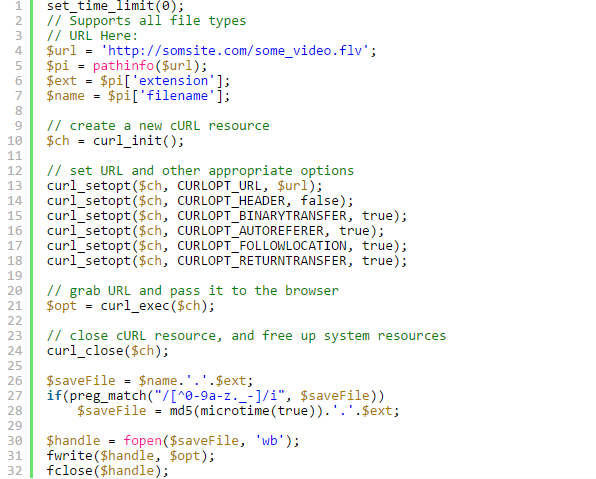Click the pathinfo function name
Screen dimensions: 596x479
click(x=123, y=66)
